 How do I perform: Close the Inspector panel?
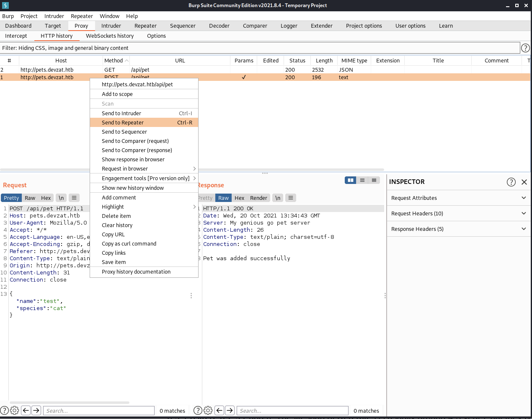(524, 182)
